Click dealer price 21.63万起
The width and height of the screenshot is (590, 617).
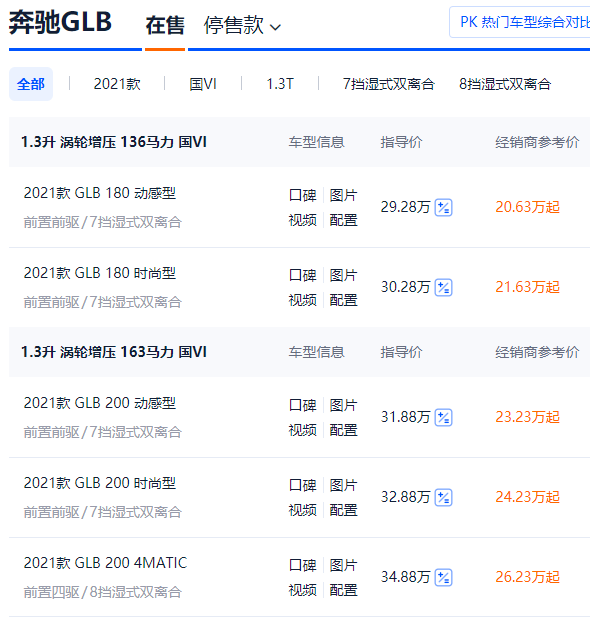point(527,287)
